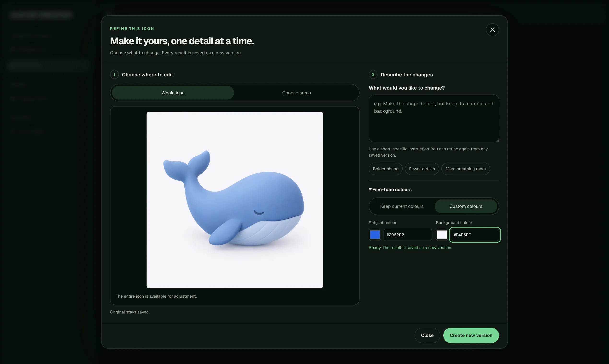
Task: Click the 'Choose what to change' subtitle text
Action: [x=176, y=53]
